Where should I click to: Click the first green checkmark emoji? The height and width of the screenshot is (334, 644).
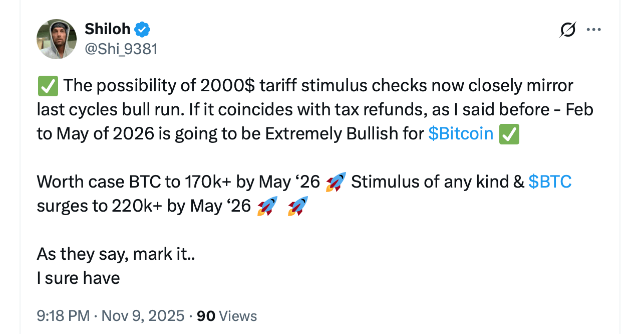tap(47, 85)
